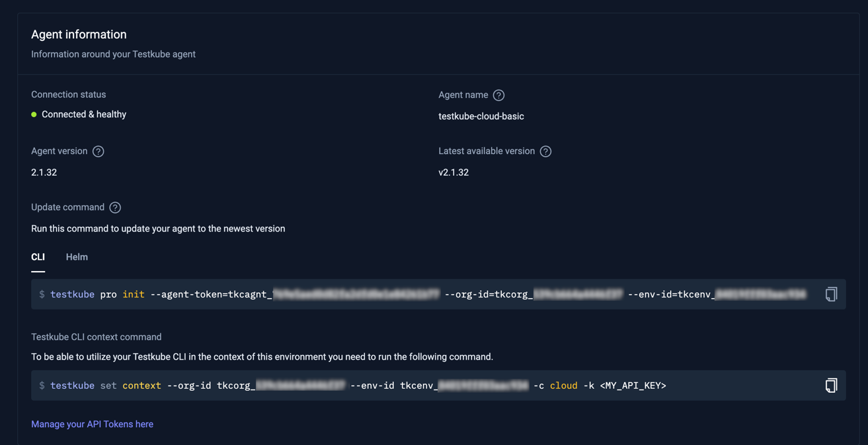Select the CLI tab
This screenshot has width=868, height=445.
(38, 257)
